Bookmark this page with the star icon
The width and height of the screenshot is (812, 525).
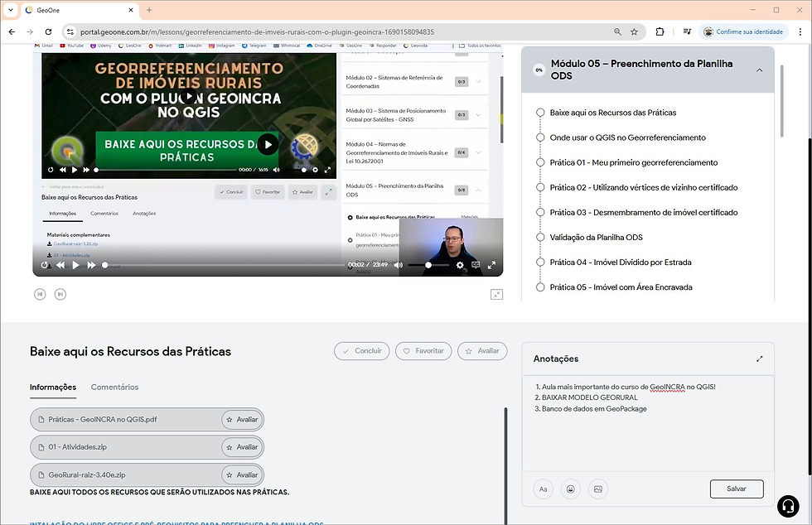click(635, 31)
